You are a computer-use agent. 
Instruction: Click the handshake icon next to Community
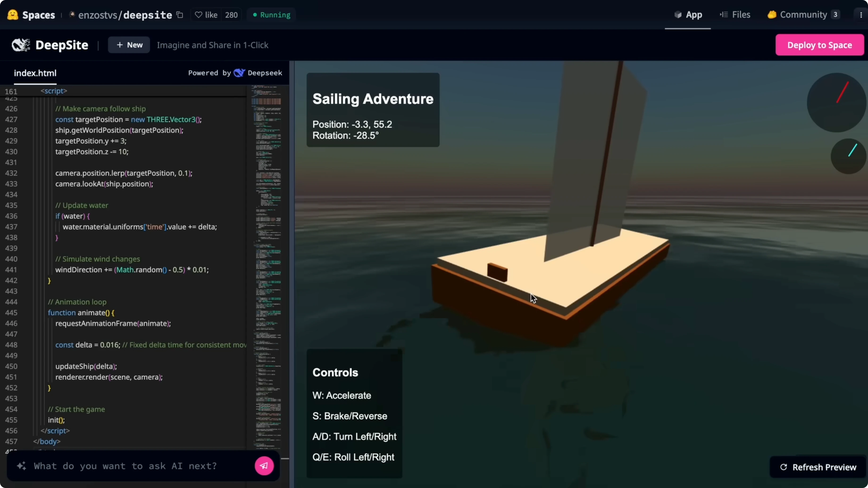(x=772, y=14)
